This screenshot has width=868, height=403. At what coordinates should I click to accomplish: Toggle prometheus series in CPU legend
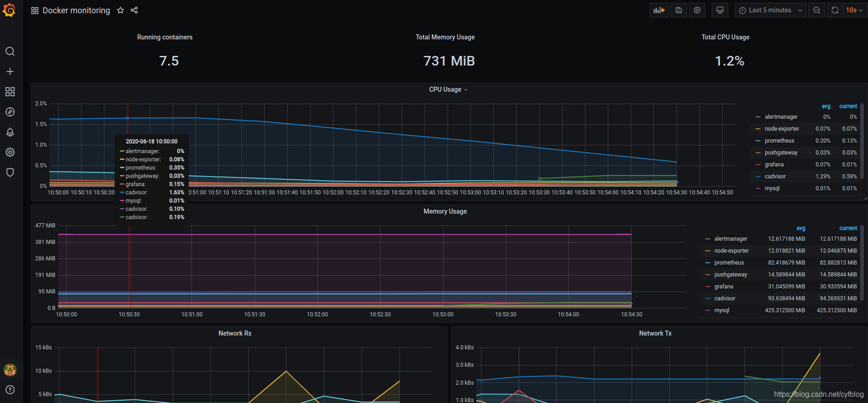(x=780, y=141)
